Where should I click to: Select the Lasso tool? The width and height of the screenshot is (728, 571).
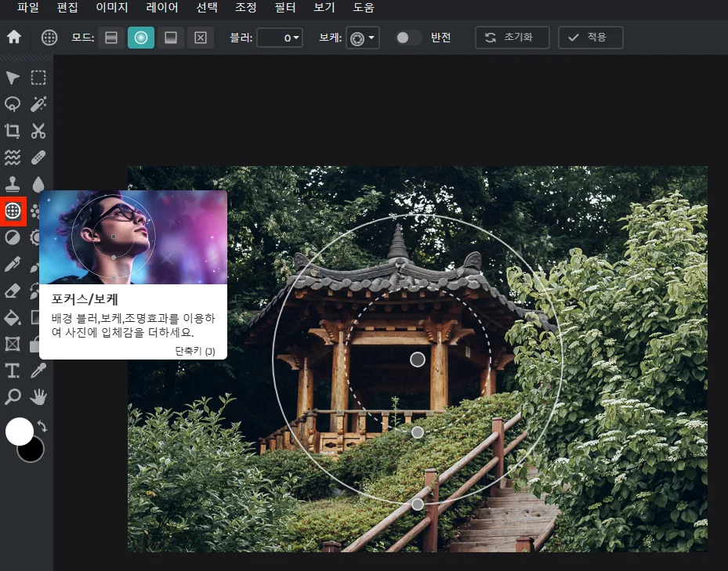pyautogui.click(x=11, y=104)
